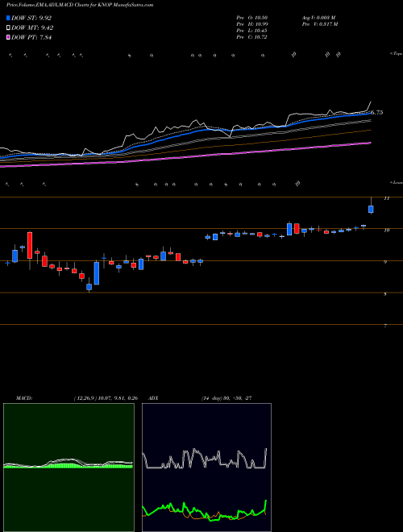Screen dimensions: 403x532
Task: Click the 'Pre C: 10.72' value
Action: 252,37
